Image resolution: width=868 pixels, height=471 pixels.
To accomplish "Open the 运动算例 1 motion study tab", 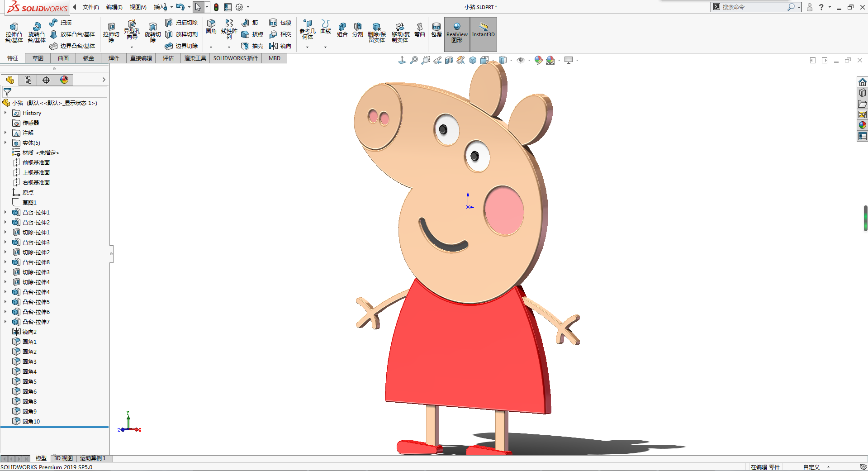I will click(x=93, y=458).
